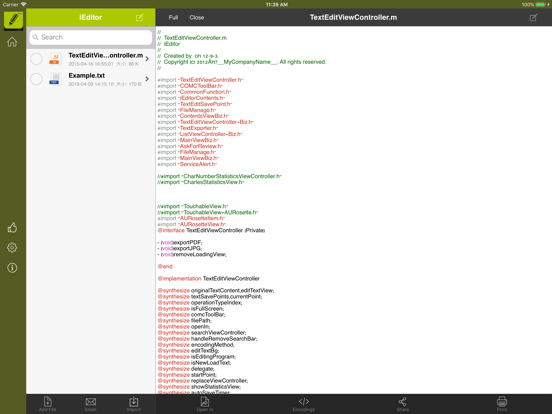
Task: Tap the compose icon beside iEditor title
Action: tap(140, 18)
